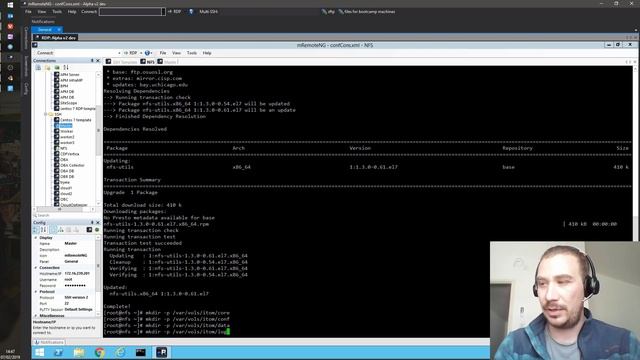This screenshot has height=360, width=640.
Task: Click the inner RDP protocol selector
Action: click(x=133, y=53)
